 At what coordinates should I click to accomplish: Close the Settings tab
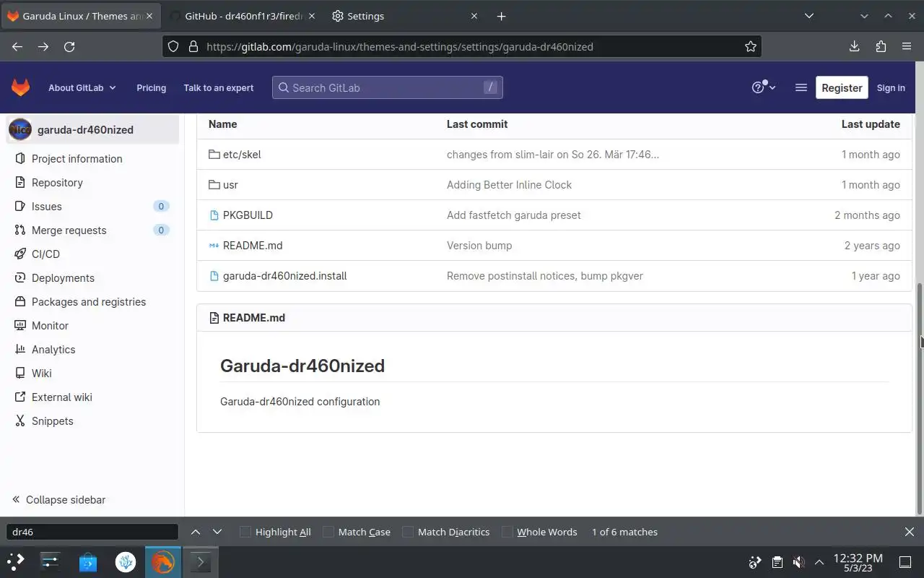tap(474, 16)
